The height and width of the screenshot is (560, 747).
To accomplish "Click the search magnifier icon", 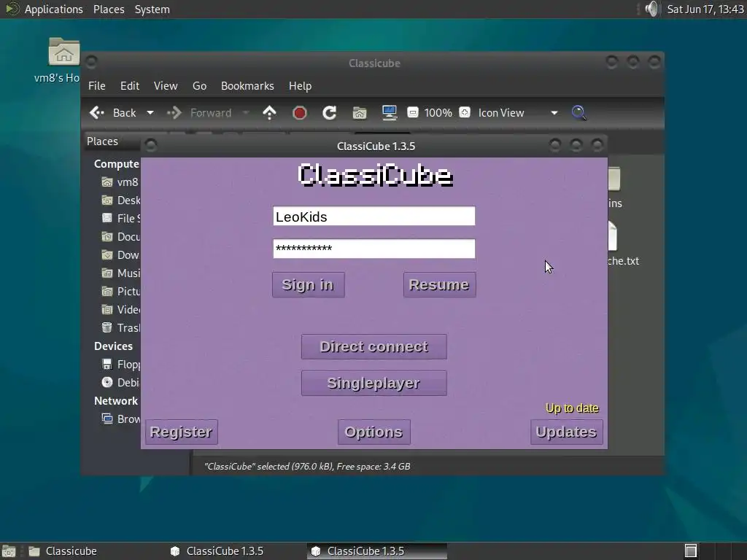I will (578, 113).
